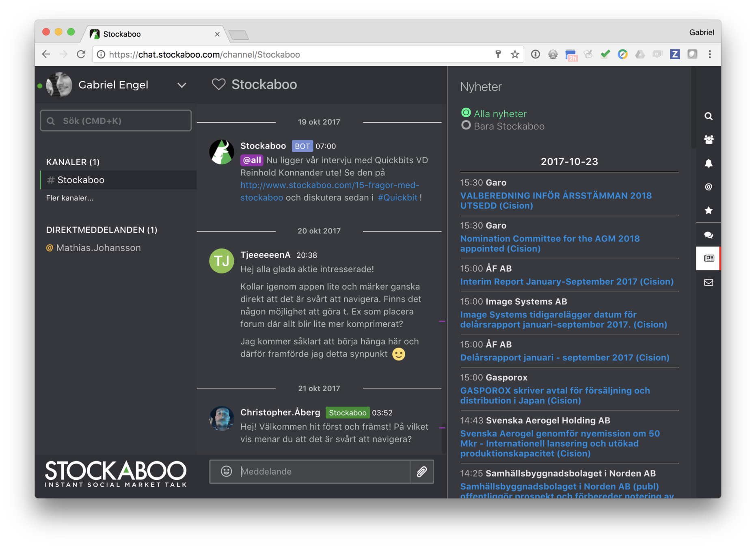
Task: Click Gabriel Engel profile picture
Action: pyautogui.click(x=59, y=85)
